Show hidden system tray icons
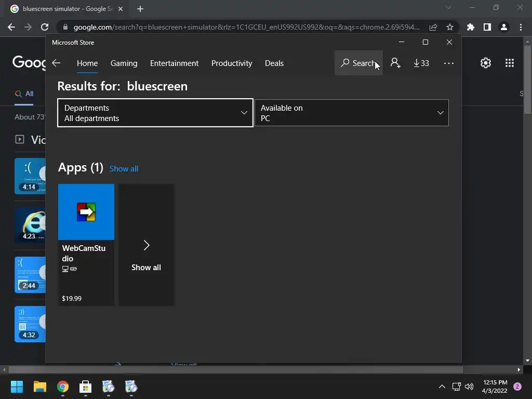The width and height of the screenshot is (532, 399). [x=442, y=387]
